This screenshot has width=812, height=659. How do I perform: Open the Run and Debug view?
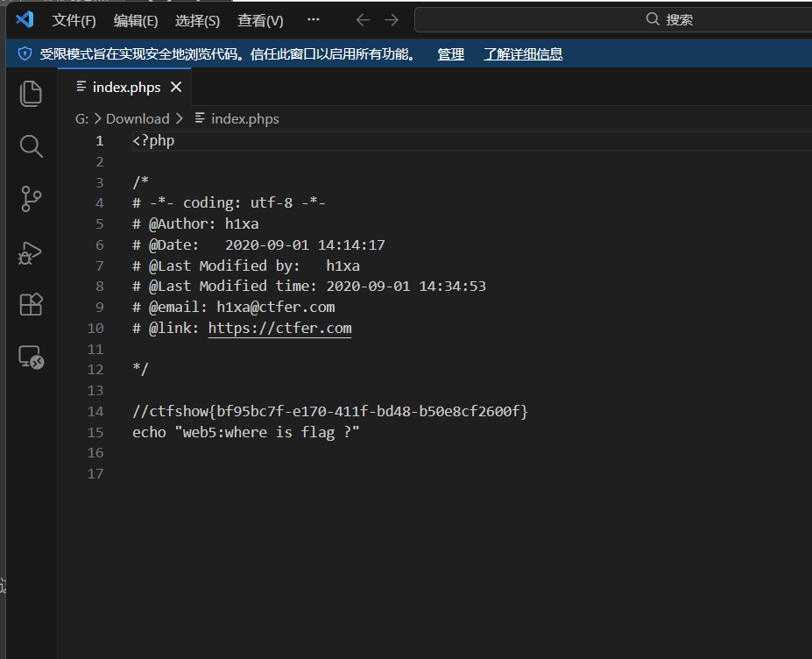[31, 253]
